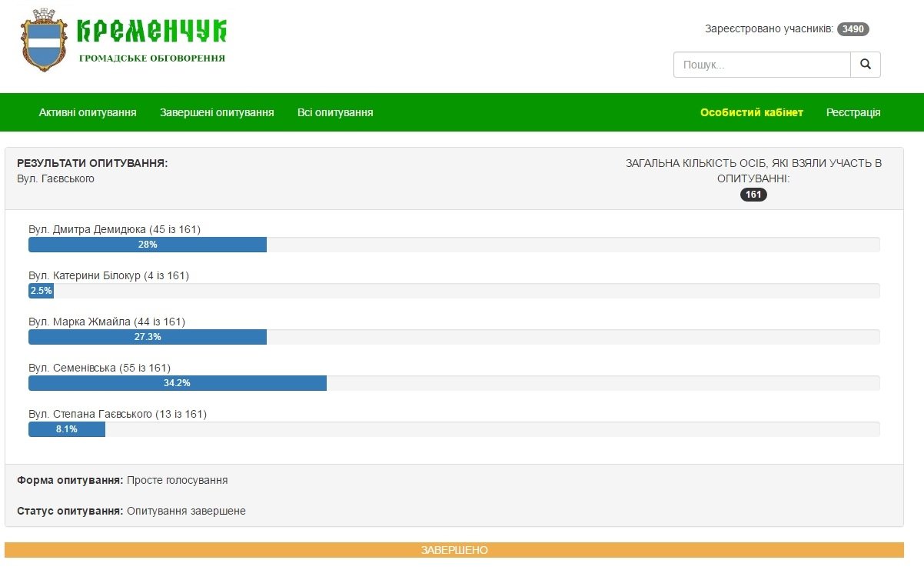Click the Вул. Семенівська option label
This screenshot has width=924, height=580.
pos(99,368)
